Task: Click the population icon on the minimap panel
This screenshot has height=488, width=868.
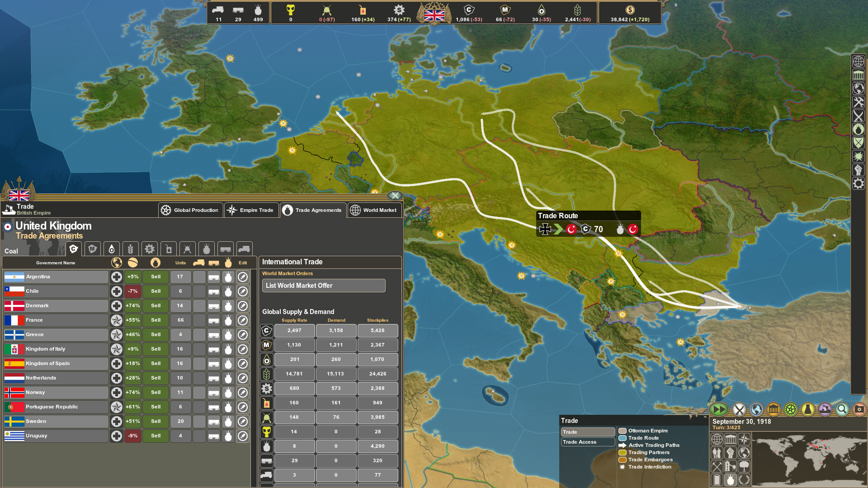Action: click(x=717, y=453)
